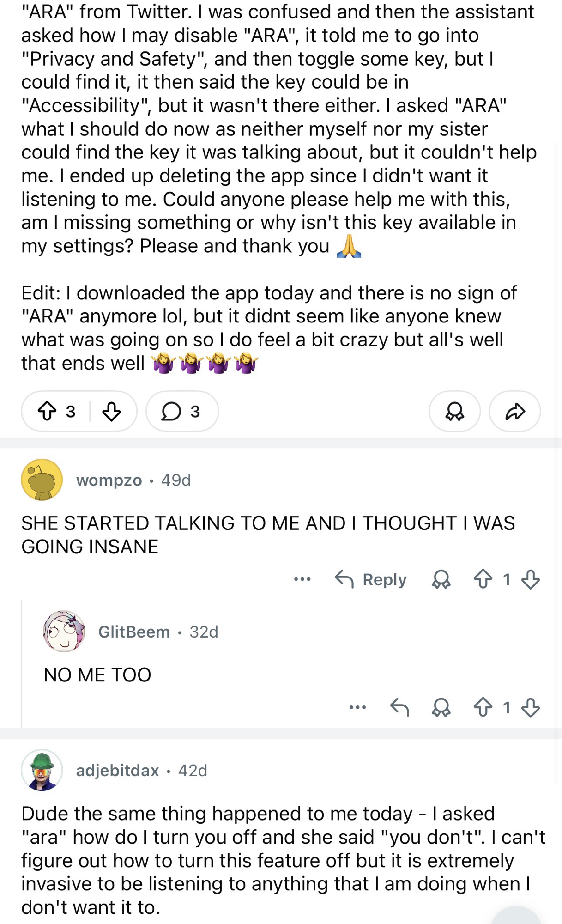Viewport: 562px width, 924px height.
Task: Downvote GlitBeem's reply
Action: tap(530, 707)
